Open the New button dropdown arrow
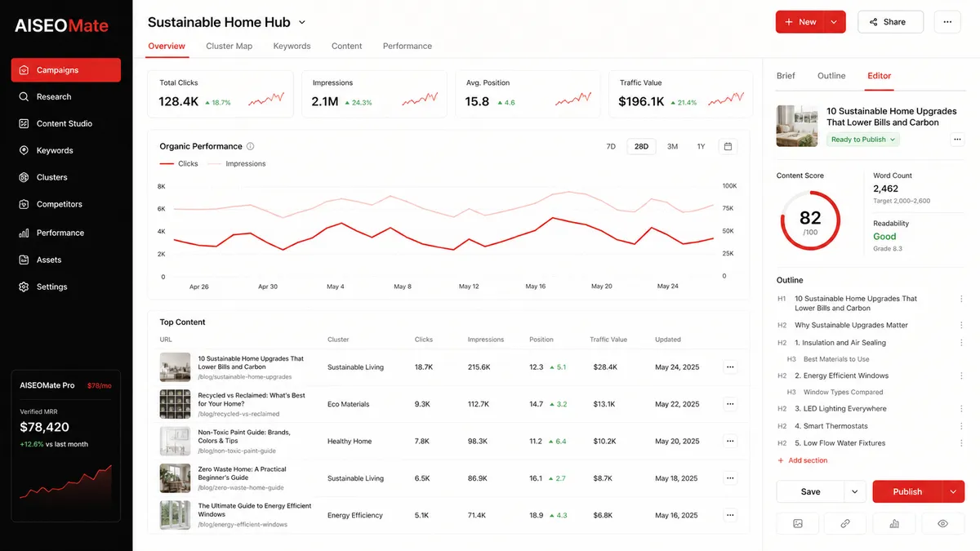 pos(834,22)
